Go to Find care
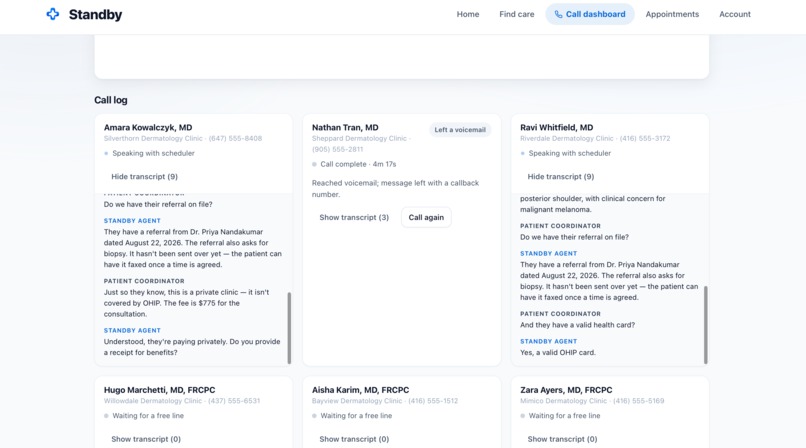The height and width of the screenshot is (448, 806). point(517,14)
